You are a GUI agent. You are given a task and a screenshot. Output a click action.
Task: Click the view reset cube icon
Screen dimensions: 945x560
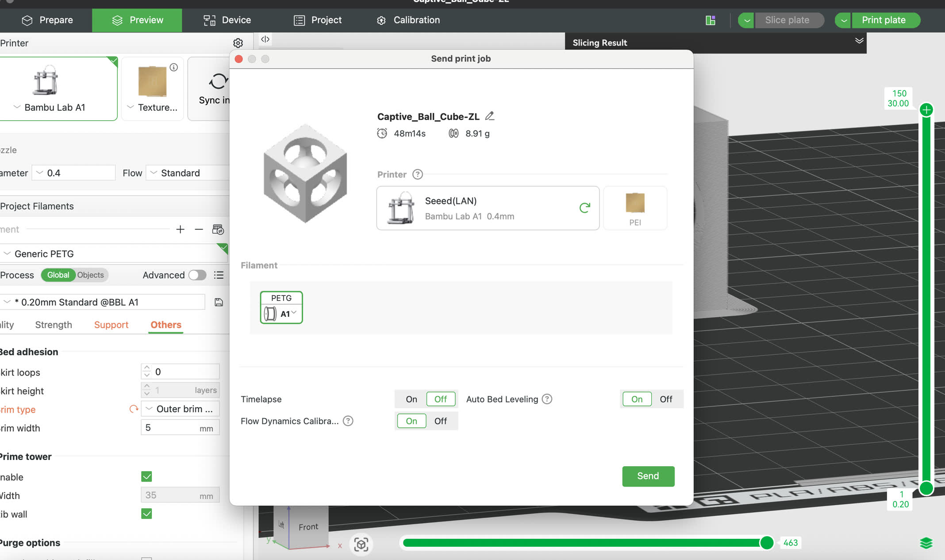(361, 544)
